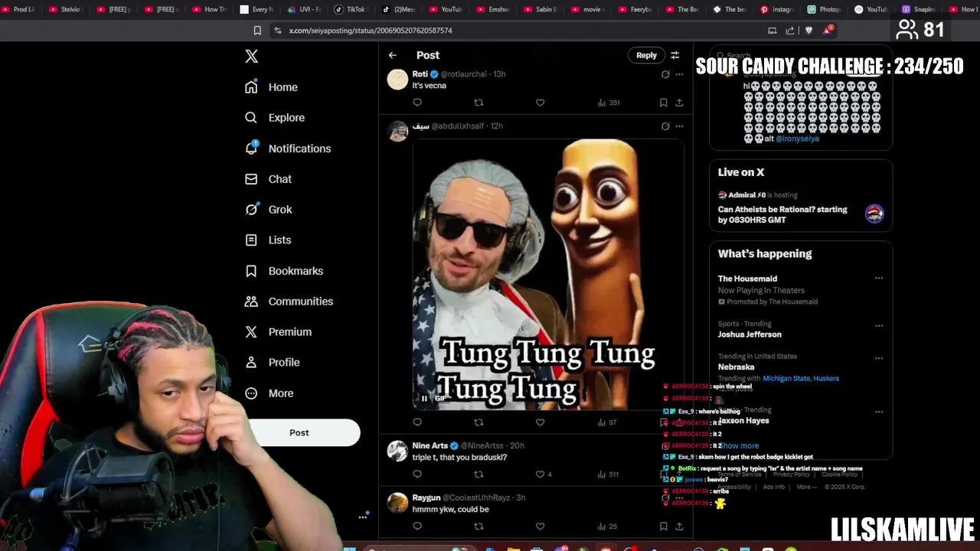
Task: Click the Reply button in Post header
Action: [x=646, y=55]
